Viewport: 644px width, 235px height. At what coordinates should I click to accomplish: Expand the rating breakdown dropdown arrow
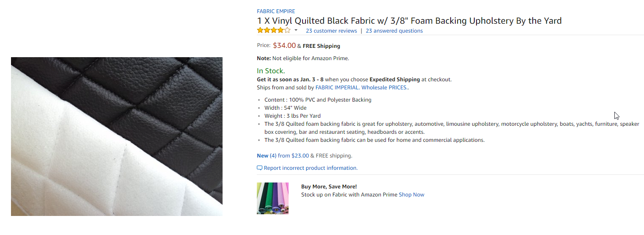296,30
